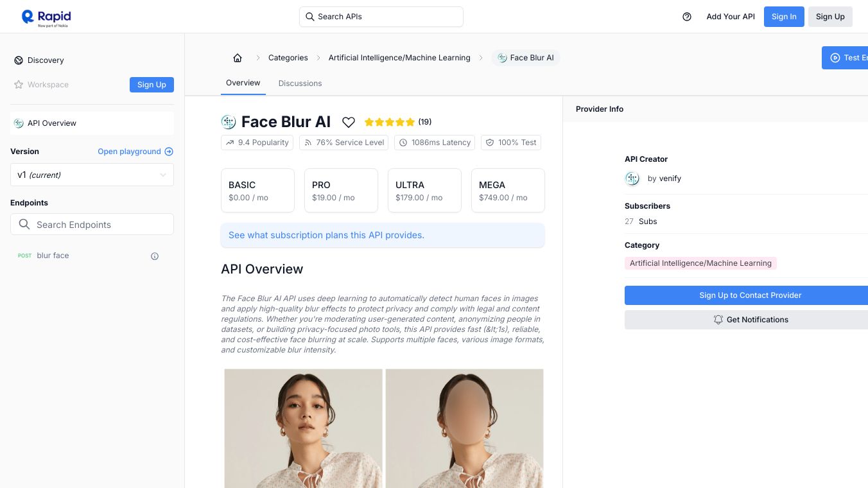Click the venify creator avatar

click(632, 179)
